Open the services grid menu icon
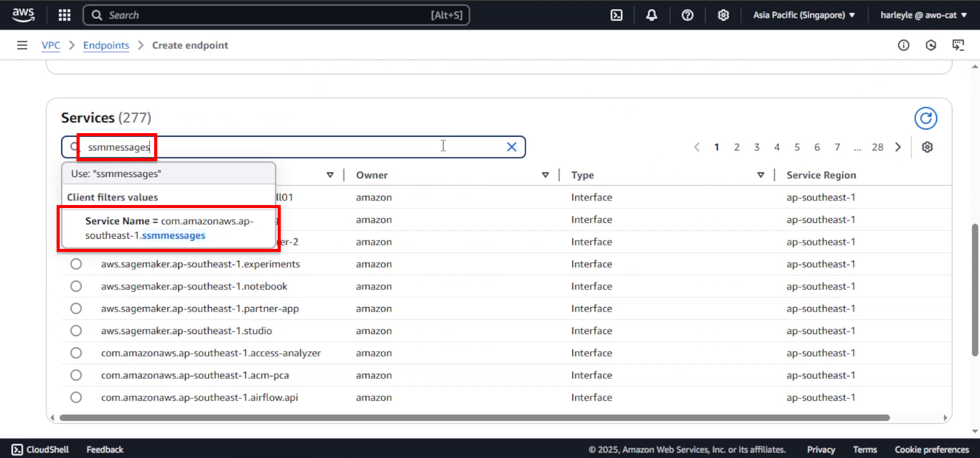The height and width of the screenshot is (458, 980). click(x=64, y=15)
